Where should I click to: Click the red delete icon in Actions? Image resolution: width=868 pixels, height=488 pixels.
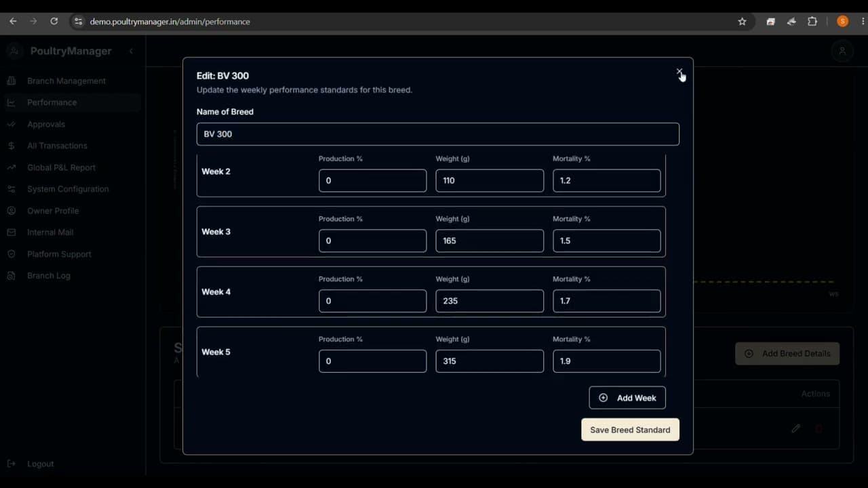pos(818,428)
